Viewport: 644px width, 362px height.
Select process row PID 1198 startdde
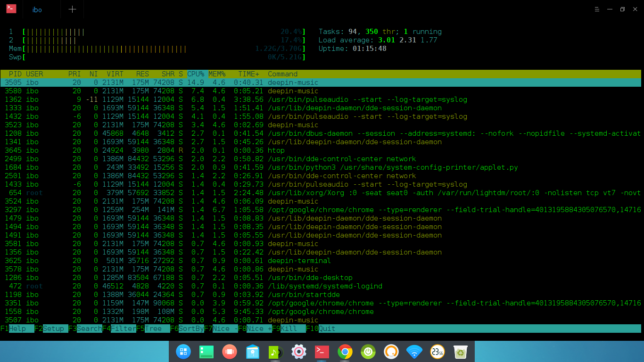click(x=321, y=295)
